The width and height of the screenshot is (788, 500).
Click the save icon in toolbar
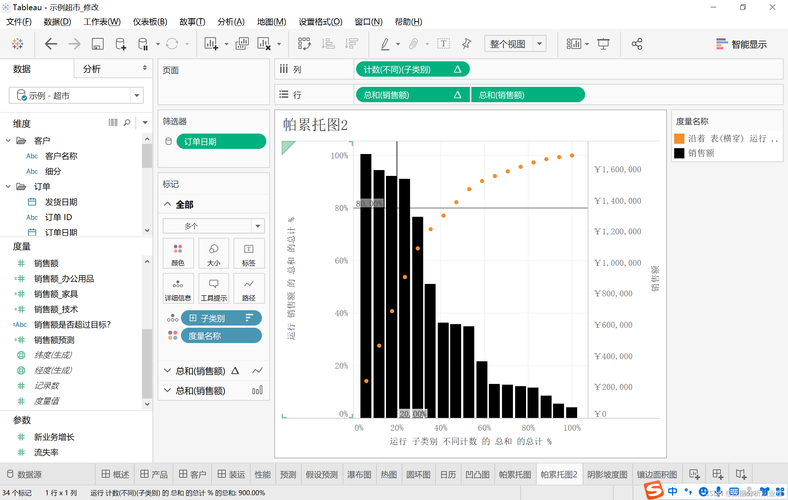97,44
